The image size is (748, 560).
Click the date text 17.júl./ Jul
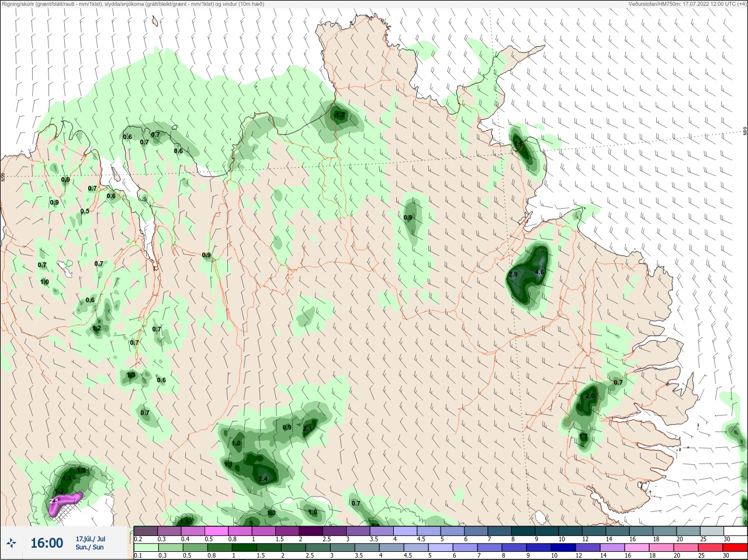90,538
